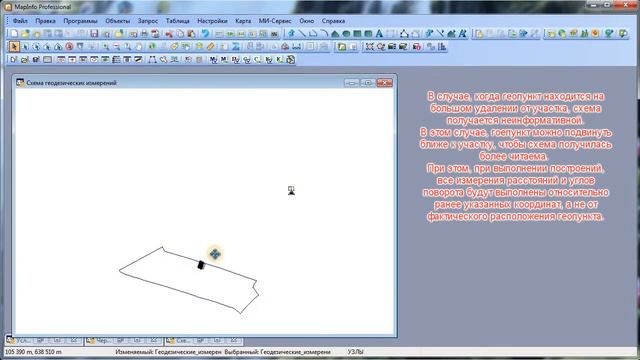Screen dimensions: 640x360
Task: Click 'Выбранный: Геодезические_измерени' in status bar
Action: point(277,351)
